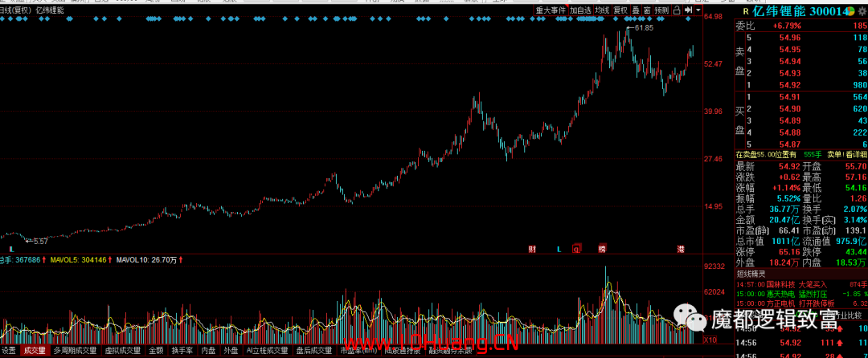Viewport: 868px width, 358px height.
Task: Open the 预测 forecast tool
Action: pos(661,10)
